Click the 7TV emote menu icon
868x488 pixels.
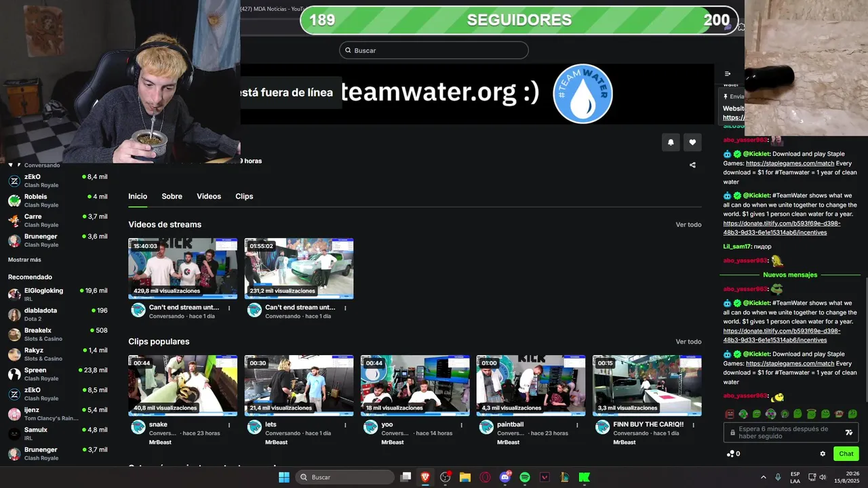point(848,432)
